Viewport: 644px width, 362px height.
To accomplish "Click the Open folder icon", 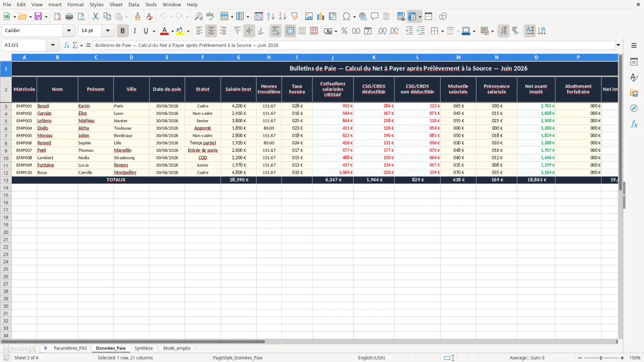I will click(21, 17).
